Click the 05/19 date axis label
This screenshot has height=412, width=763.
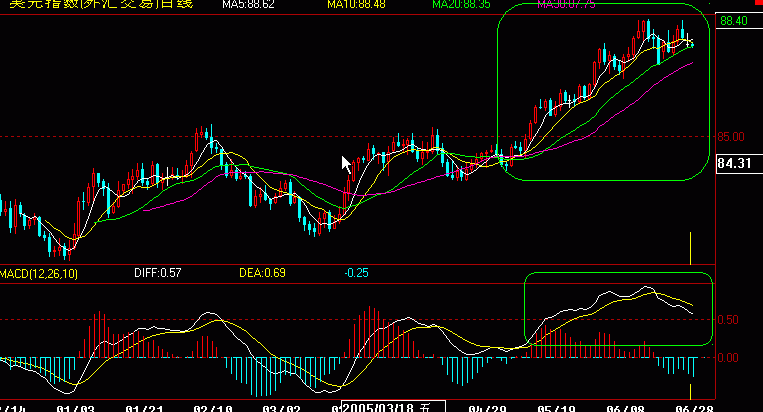click(x=556, y=408)
